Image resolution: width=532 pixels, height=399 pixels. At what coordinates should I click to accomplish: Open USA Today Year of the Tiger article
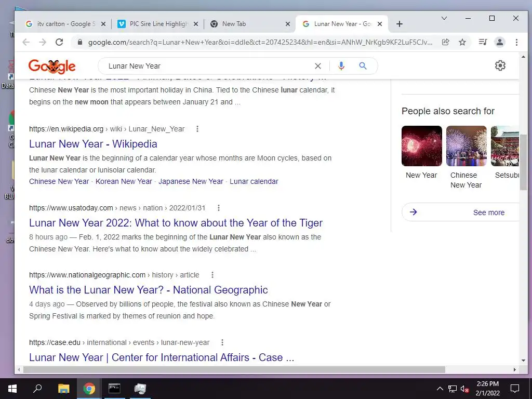[x=176, y=223]
